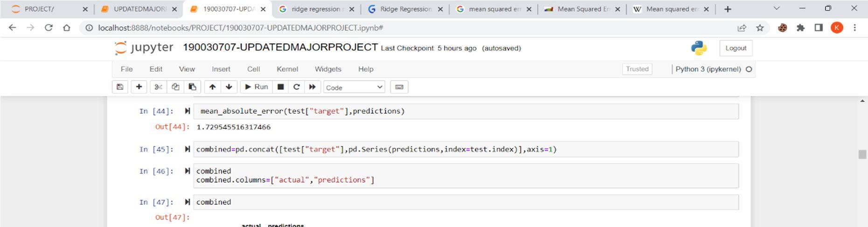This screenshot has width=868, height=227.
Task: Click the Logout button
Action: click(x=736, y=48)
